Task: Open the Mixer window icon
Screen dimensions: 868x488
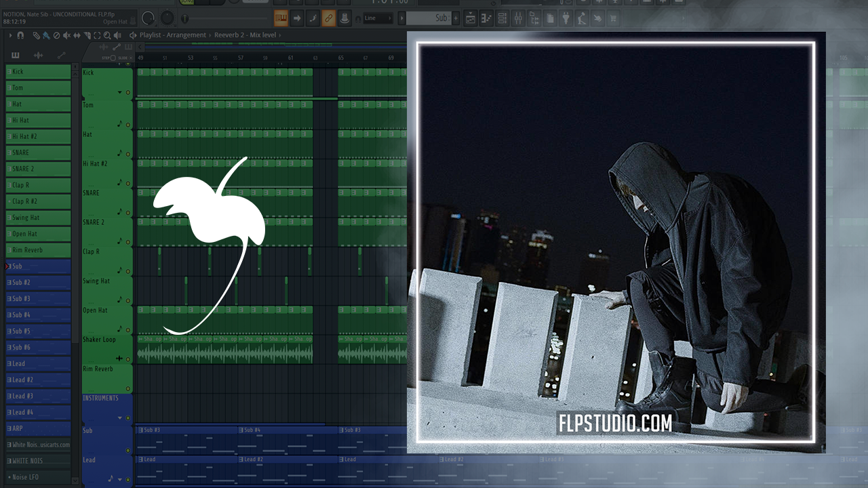Action: pos(517,18)
